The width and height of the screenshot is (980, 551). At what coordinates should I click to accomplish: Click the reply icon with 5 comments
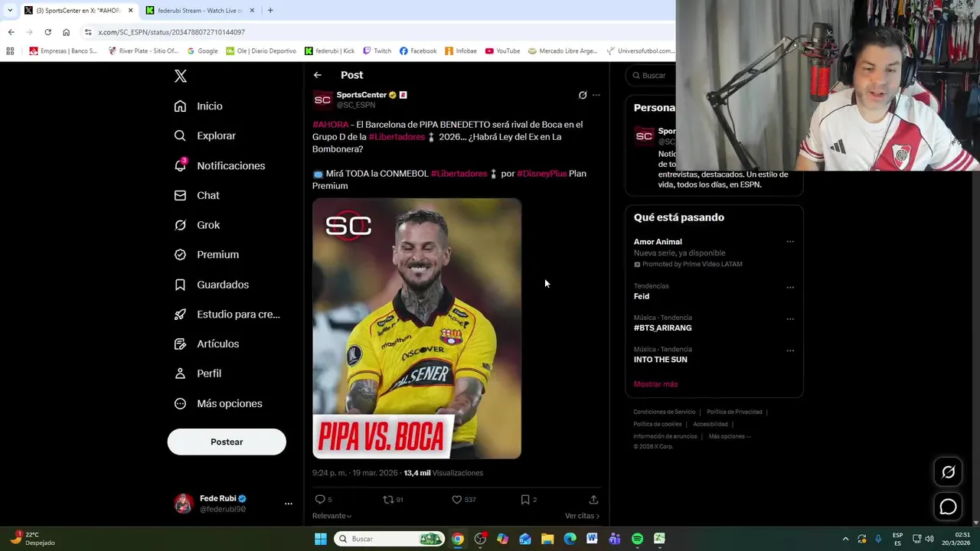[x=320, y=500]
